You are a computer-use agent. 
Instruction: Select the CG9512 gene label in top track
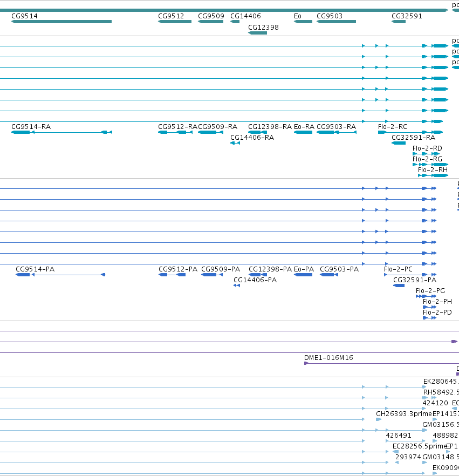click(x=171, y=16)
